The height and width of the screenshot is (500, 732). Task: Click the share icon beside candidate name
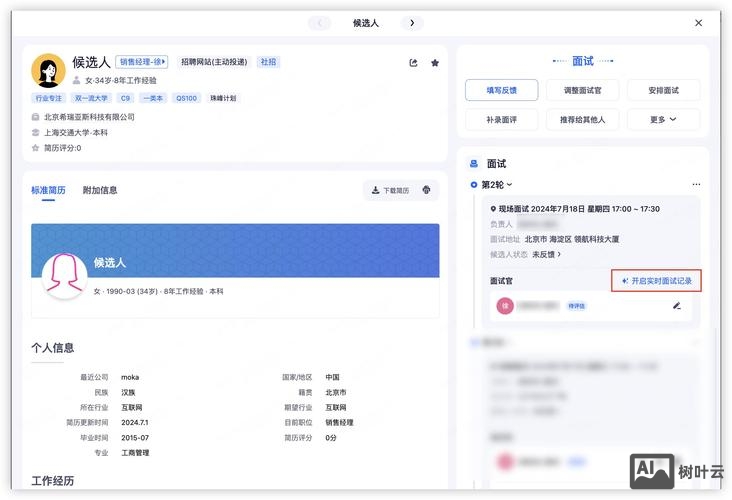[414, 63]
